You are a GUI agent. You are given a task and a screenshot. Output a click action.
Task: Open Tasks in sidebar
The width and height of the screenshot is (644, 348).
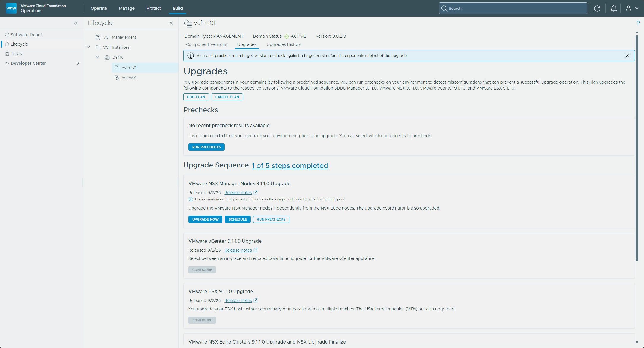[x=16, y=54]
